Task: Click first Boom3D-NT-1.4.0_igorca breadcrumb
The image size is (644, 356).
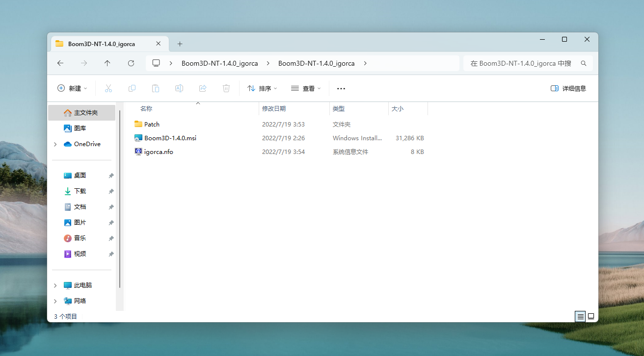Action: pos(220,63)
